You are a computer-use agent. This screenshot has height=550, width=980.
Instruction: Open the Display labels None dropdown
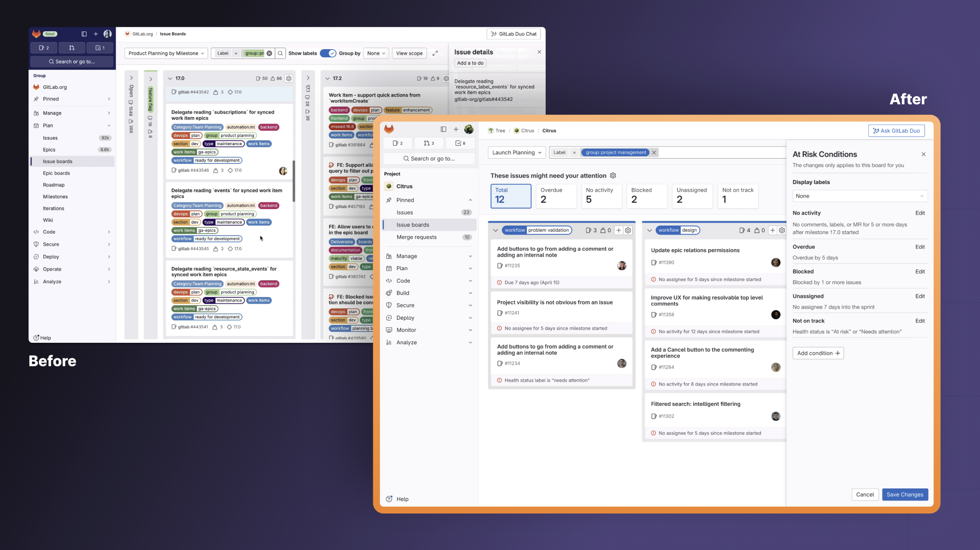(859, 196)
